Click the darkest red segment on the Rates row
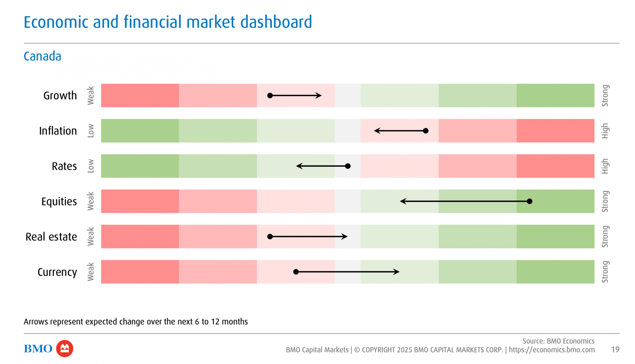This screenshot has height=364, width=635. click(555, 166)
